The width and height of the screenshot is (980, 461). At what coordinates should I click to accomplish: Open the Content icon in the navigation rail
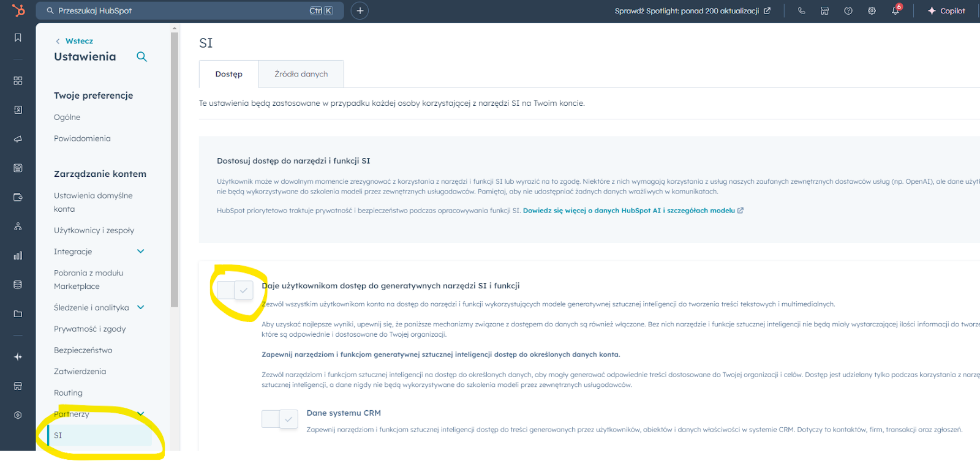[18, 168]
